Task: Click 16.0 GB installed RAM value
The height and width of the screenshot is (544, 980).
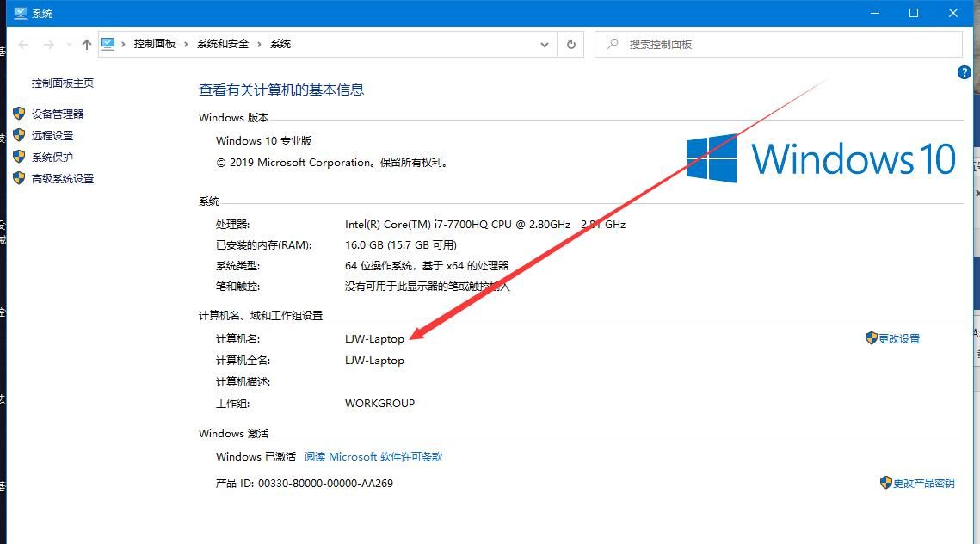Action: tap(401, 245)
